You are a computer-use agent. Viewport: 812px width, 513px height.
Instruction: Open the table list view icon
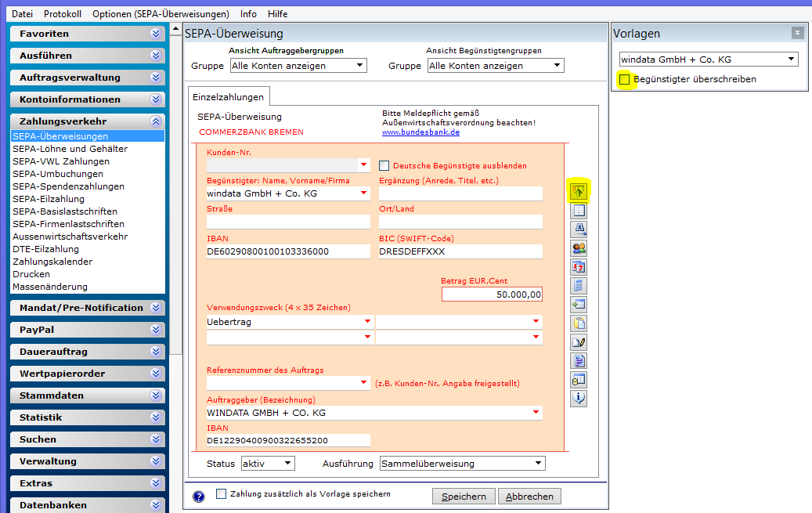(579, 211)
